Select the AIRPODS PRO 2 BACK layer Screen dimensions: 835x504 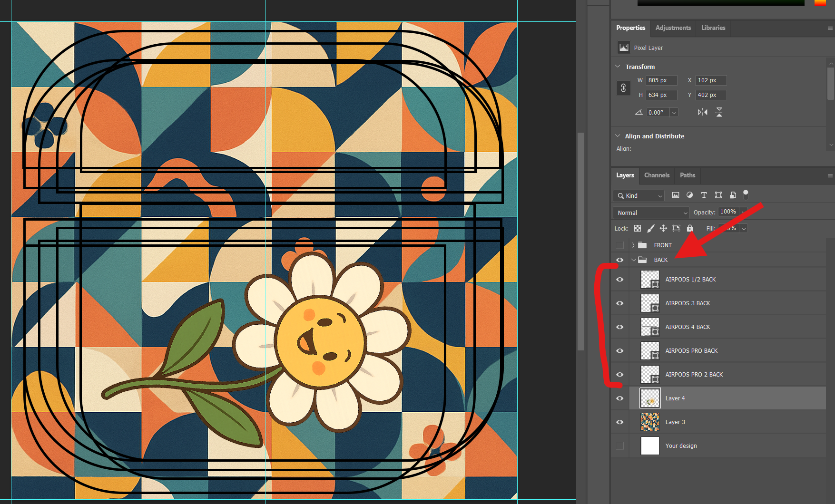click(694, 375)
